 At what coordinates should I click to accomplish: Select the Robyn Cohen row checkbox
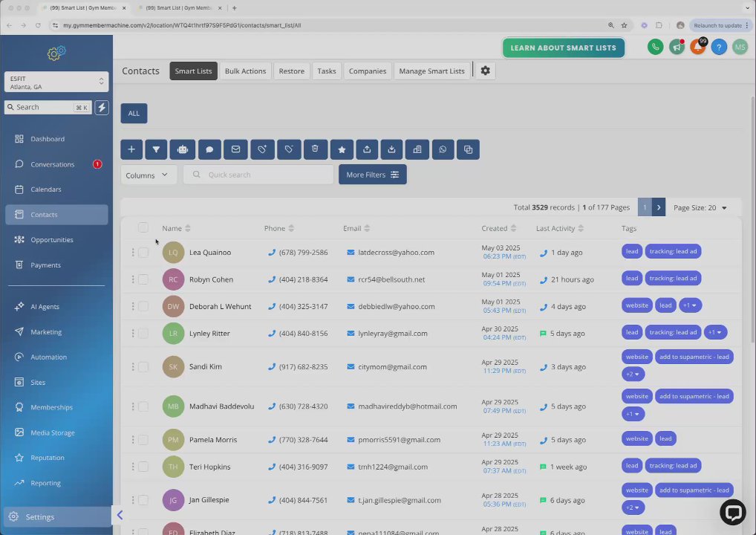[x=143, y=279]
